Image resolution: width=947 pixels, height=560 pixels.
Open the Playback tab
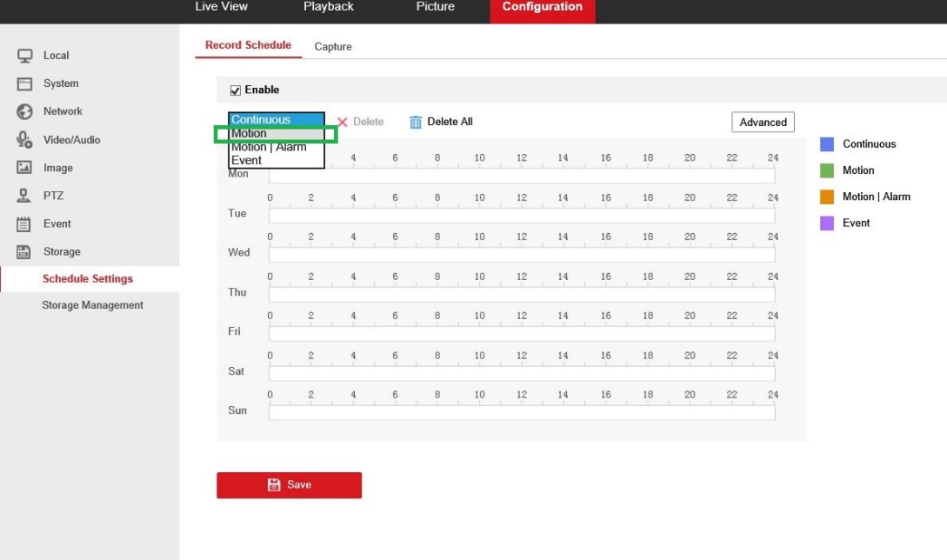(x=329, y=7)
